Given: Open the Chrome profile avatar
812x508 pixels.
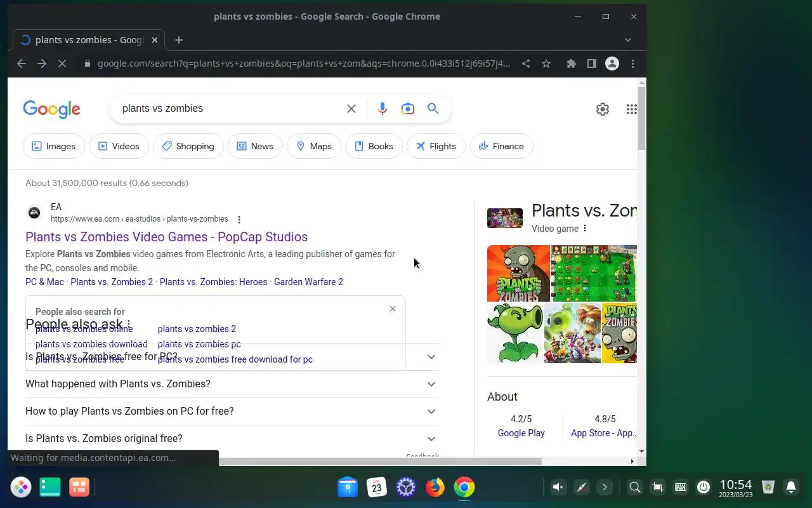Looking at the screenshot, I should (612, 63).
